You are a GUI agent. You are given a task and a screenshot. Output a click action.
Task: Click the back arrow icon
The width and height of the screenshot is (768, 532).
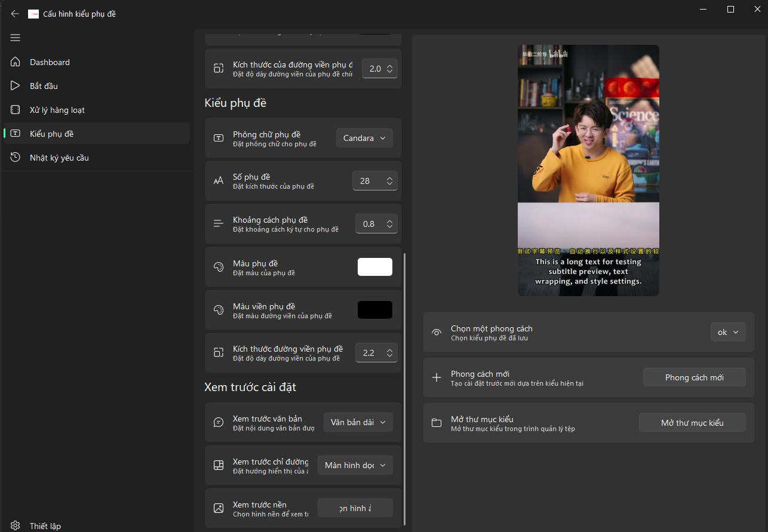click(x=15, y=14)
